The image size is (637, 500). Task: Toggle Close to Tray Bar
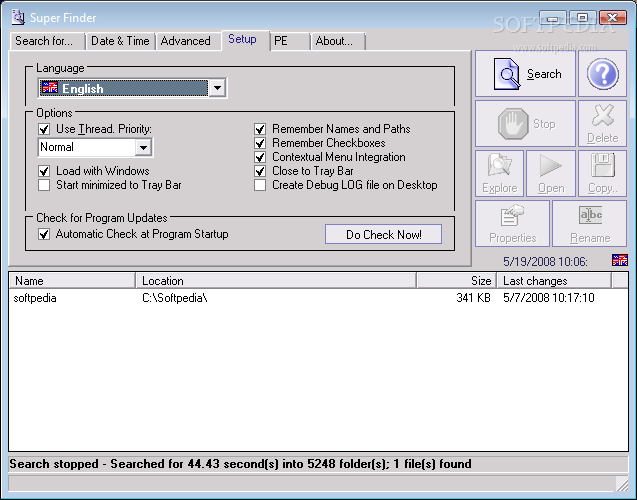tap(260, 171)
